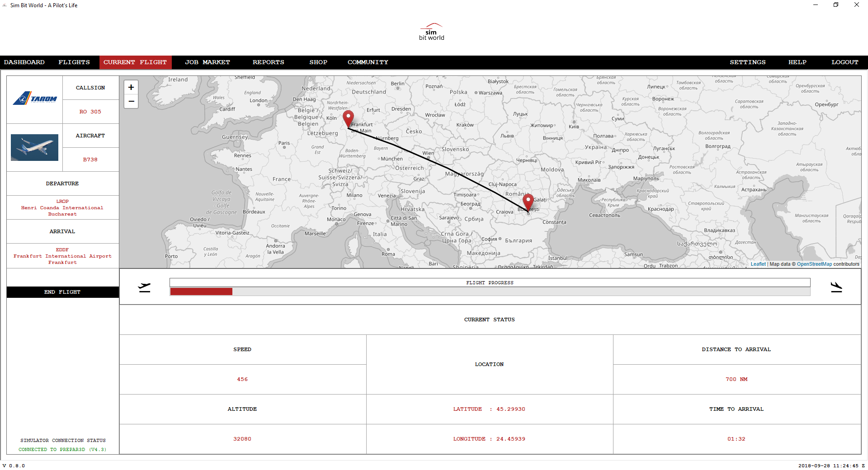
Task: Click the flight progress bar
Action: (490, 287)
